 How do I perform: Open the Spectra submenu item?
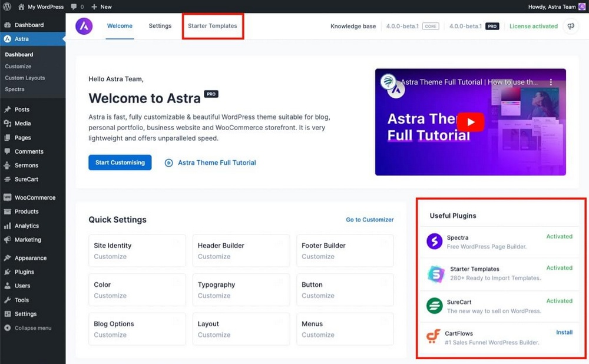click(x=15, y=89)
